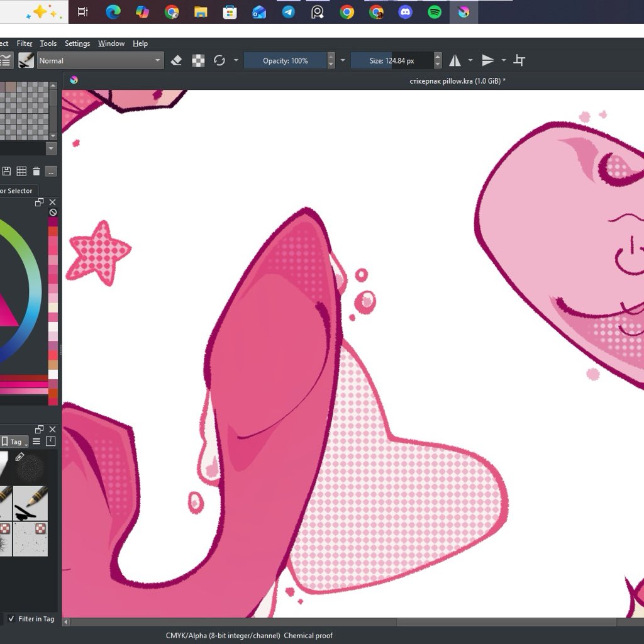Close the Color Selector docker
This screenshot has height=644, width=644.
53,202
